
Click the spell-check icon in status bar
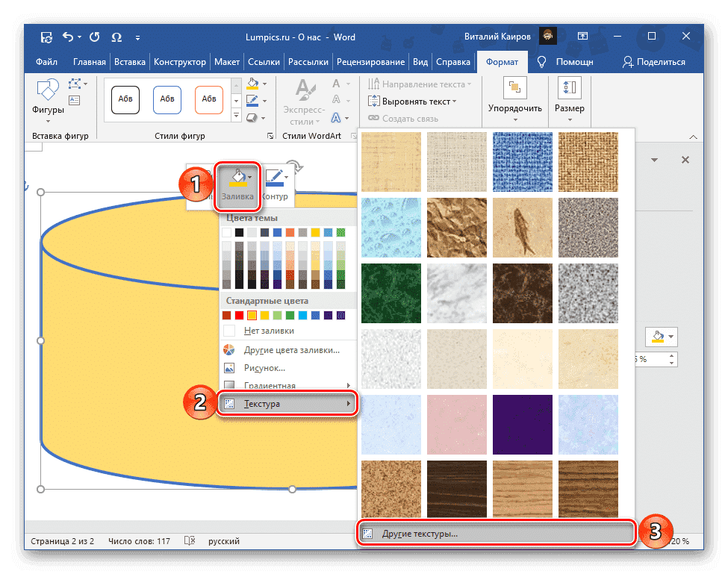tap(190, 540)
